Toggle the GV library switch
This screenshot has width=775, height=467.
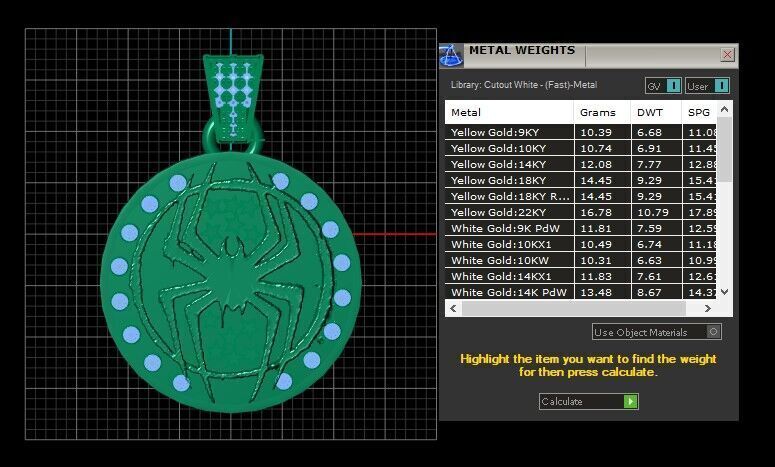pos(663,86)
